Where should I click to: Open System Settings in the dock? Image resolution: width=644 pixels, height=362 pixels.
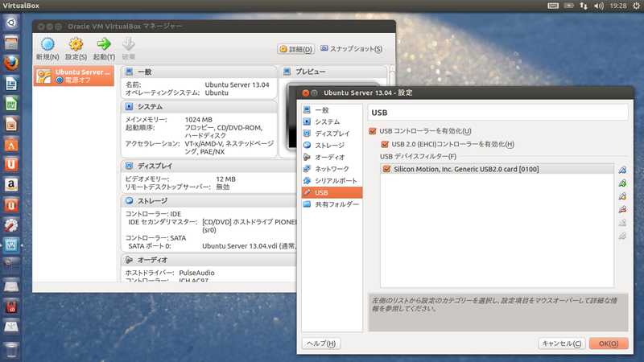[x=11, y=225]
